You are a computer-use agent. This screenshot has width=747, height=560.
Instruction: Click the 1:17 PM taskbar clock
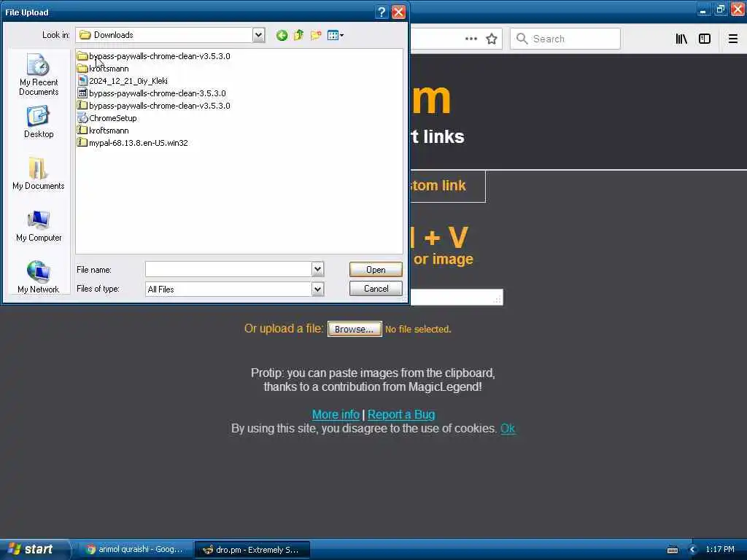pos(720,550)
